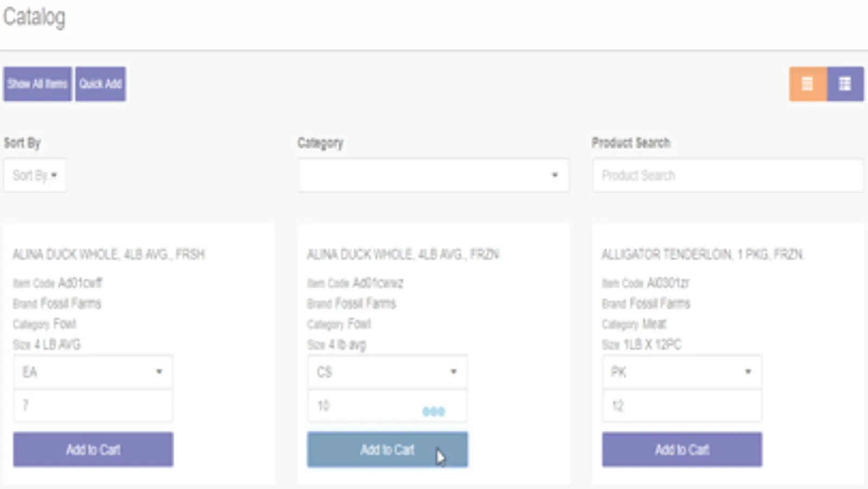868x489 pixels.
Task: Expand the Category dropdown
Action: (433, 175)
